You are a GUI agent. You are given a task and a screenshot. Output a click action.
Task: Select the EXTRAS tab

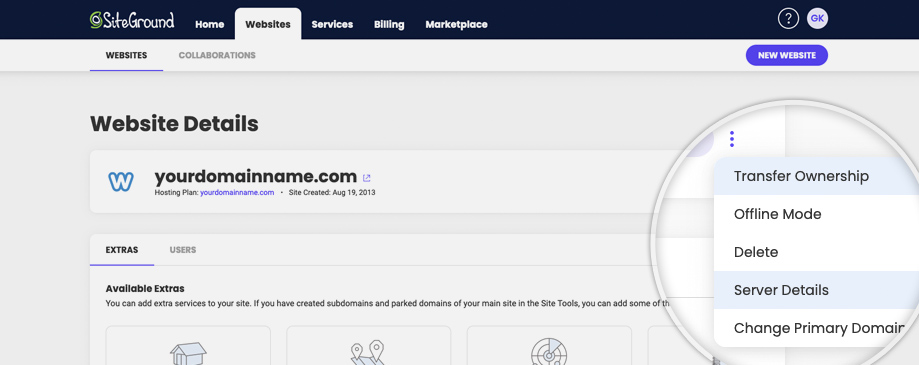122,250
